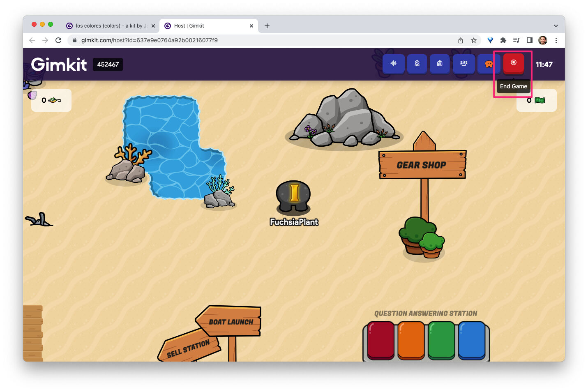Click the large gray rock pile

pos(344,118)
